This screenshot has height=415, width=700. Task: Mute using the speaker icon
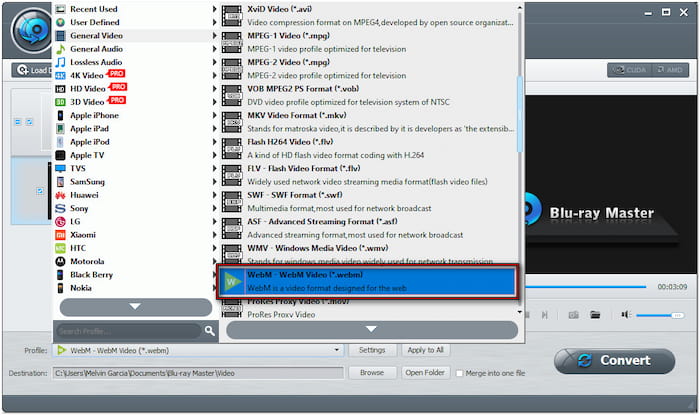point(625,315)
